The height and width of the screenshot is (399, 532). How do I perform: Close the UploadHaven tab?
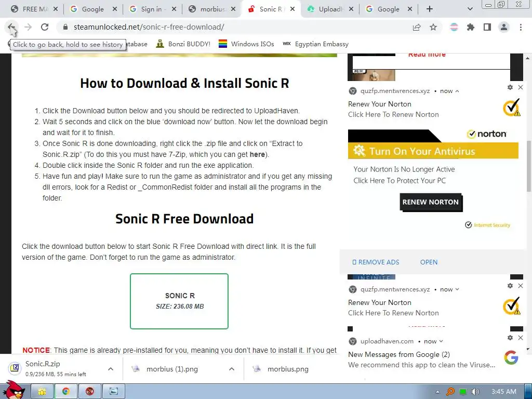tap(351, 9)
